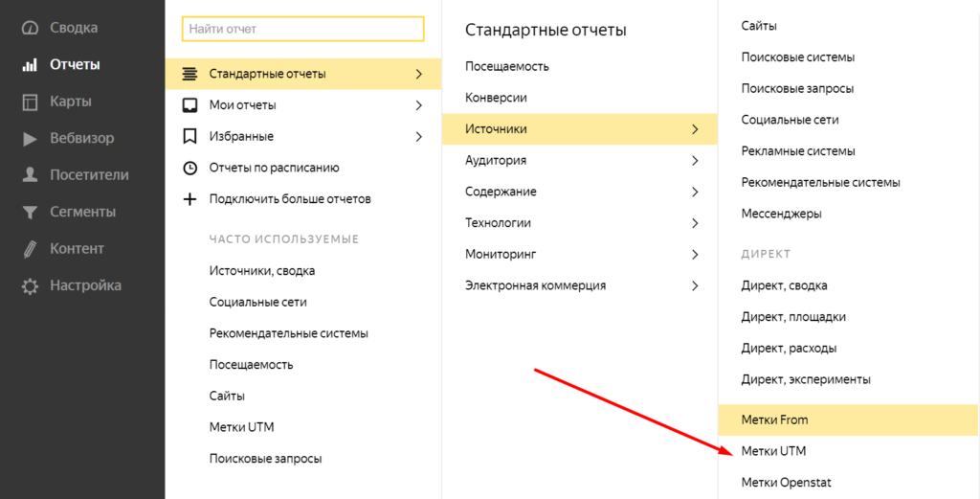Select the Сегменты funnel icon

30,212
